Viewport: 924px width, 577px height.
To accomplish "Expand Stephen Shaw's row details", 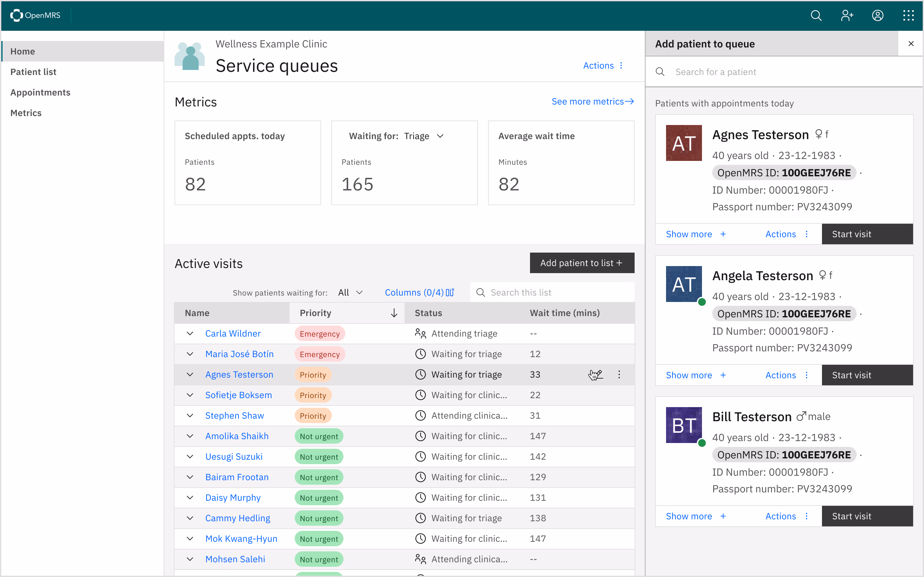I will point(190,415).
